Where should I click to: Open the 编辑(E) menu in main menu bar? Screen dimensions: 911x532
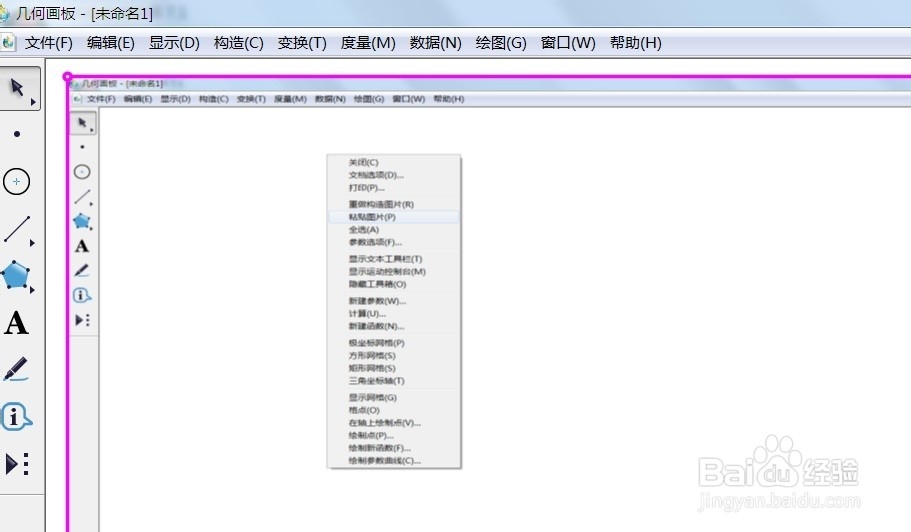pos(110,43)
